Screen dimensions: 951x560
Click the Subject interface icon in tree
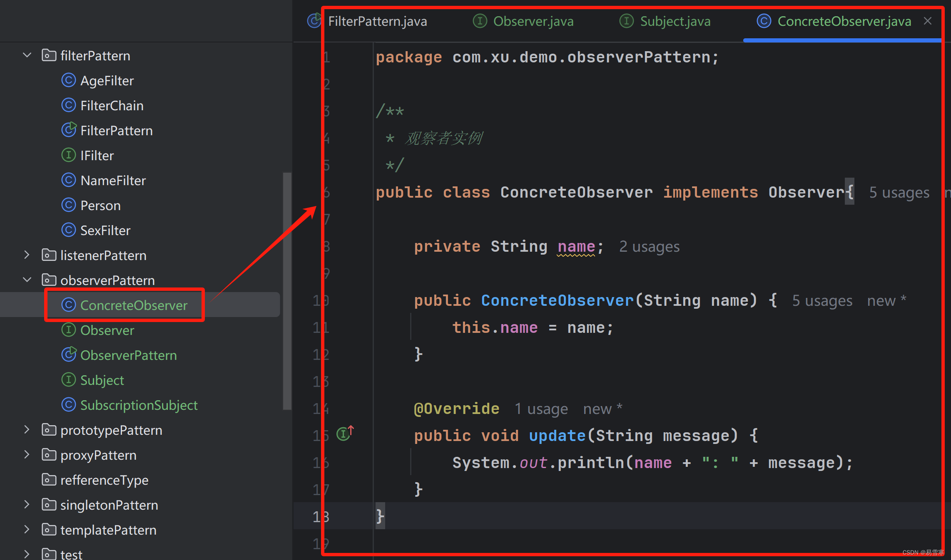click(x=69, y=379)
